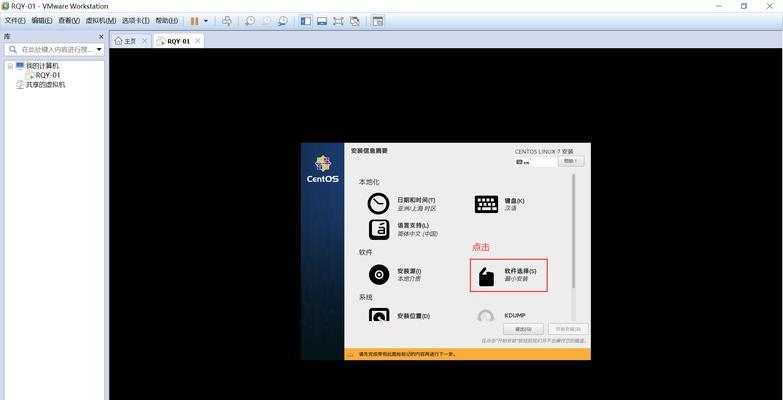Select 共享的虚拟机 in library tree
The height and width of the screenshot is (400, 783).
click(x=45, y=84)
